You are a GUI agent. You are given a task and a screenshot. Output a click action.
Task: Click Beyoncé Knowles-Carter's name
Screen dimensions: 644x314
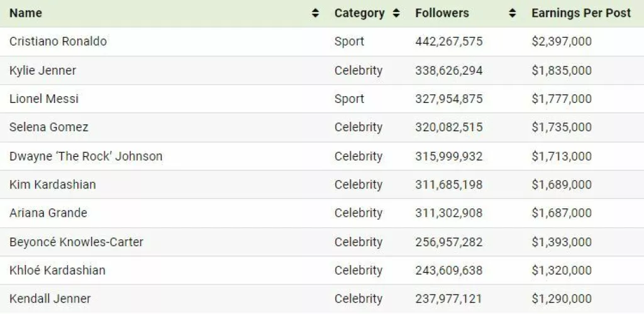click(x=76, y=242)
